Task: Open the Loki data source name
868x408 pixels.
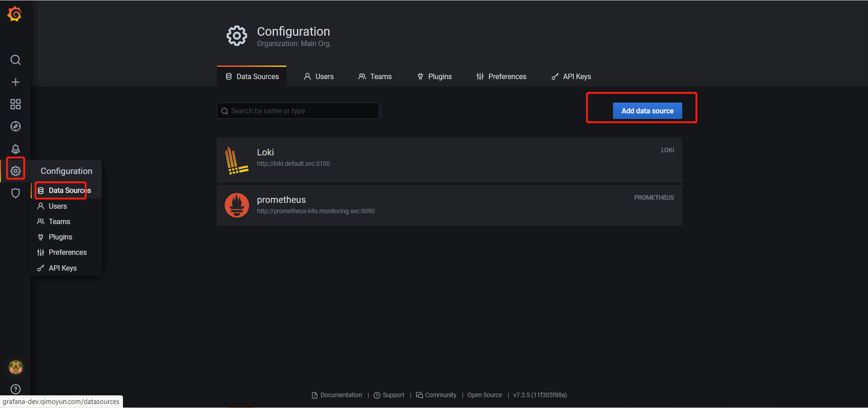Action: click(x=265, y=152)
